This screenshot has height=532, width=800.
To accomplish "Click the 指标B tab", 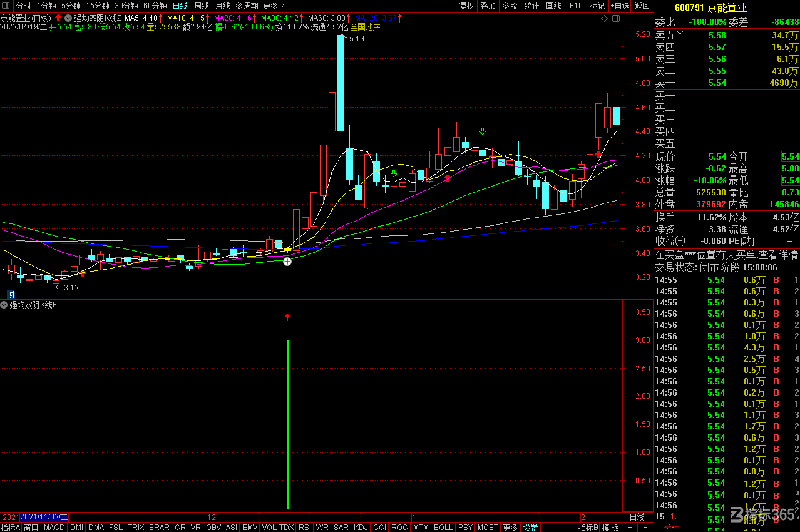I will 588,527.
